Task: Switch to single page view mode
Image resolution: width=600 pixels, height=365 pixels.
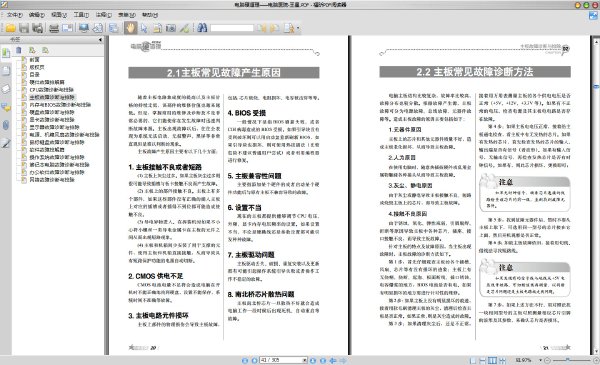Action: pos(473,360)
